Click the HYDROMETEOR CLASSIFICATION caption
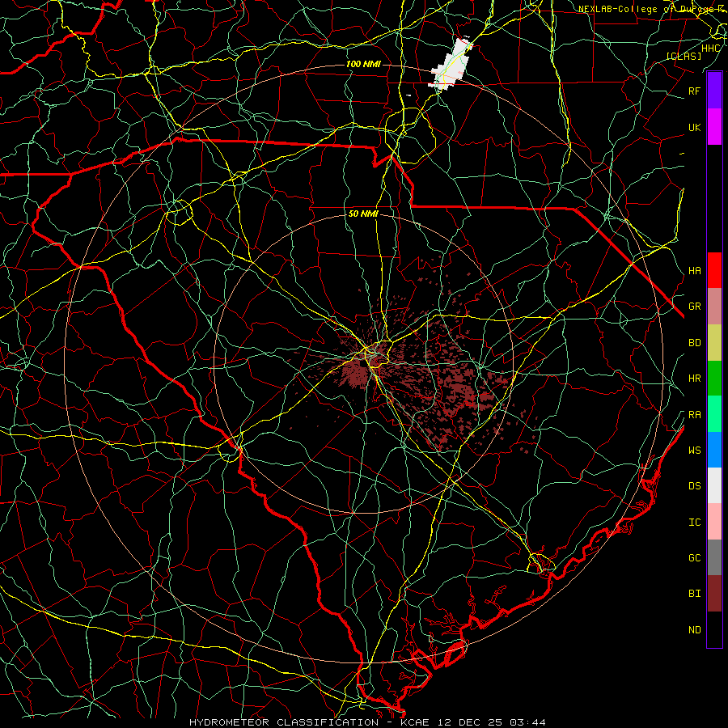Viewport: 728px width, 728px height. (x=284, y=722)
